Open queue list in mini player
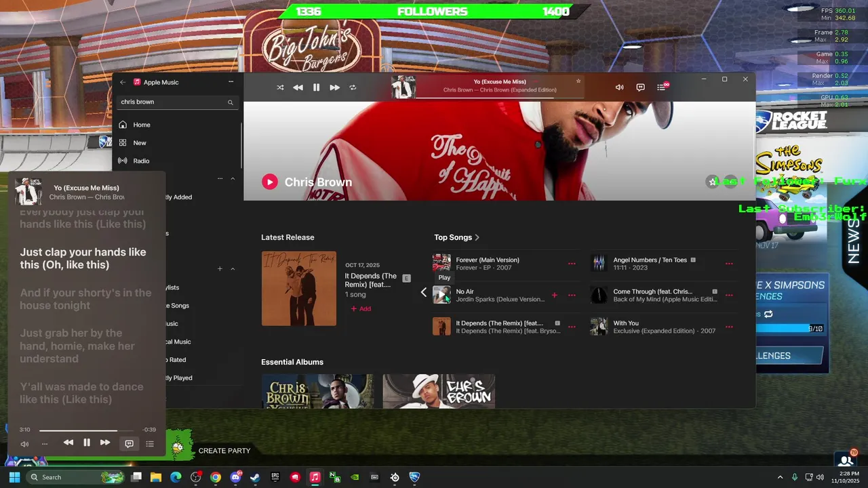 click(x=150, y=444)
